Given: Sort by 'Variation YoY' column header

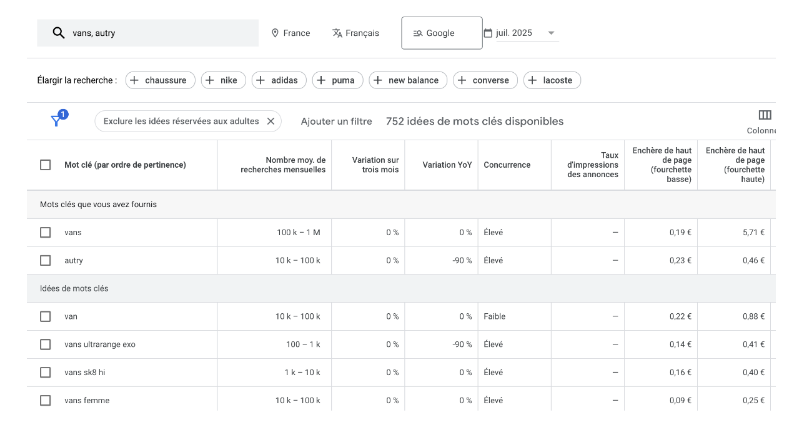Looking at the screenshot, I should click(447, 165).
